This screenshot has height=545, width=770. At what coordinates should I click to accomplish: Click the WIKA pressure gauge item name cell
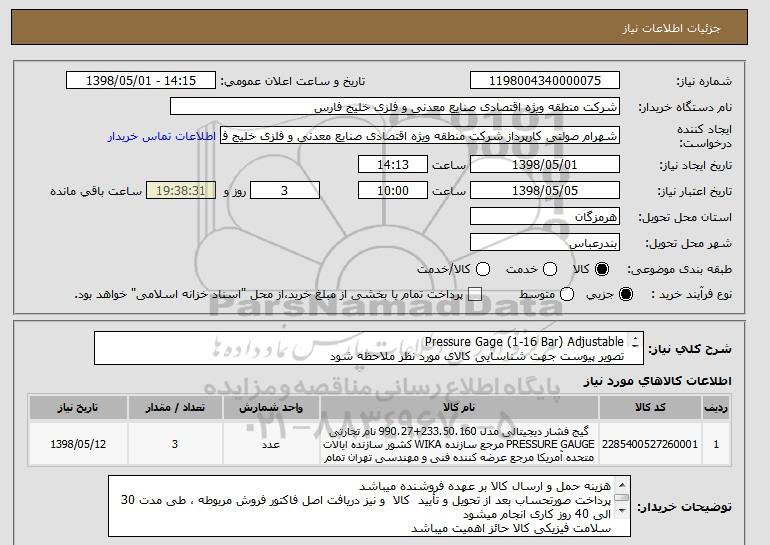click(x=459, y=444)
